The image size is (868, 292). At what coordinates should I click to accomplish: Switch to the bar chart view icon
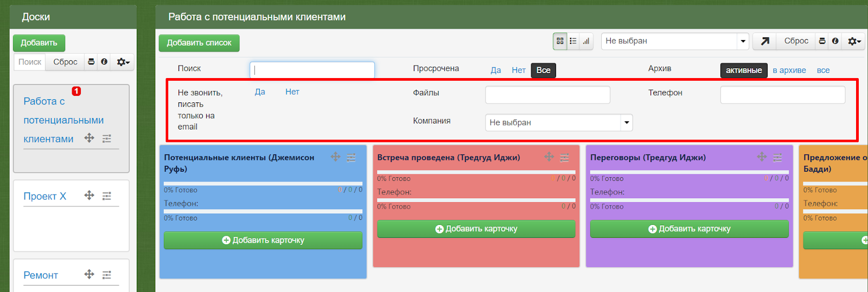(586, 41)
